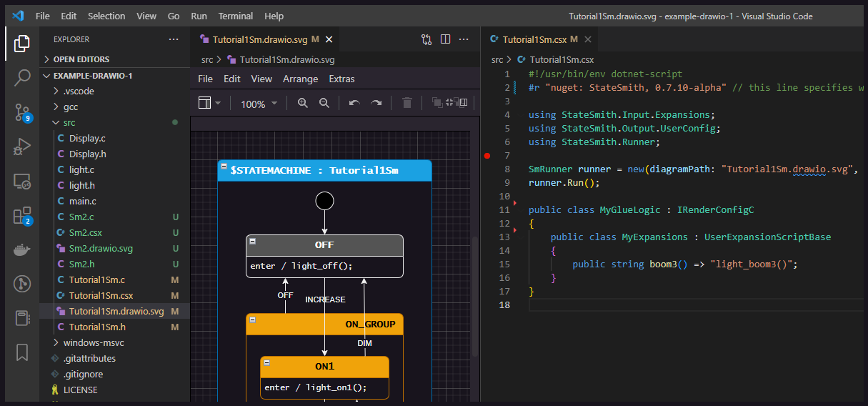
Task: Open Sm2.drawio.svg in the explorer
Action: pos(101,248)
